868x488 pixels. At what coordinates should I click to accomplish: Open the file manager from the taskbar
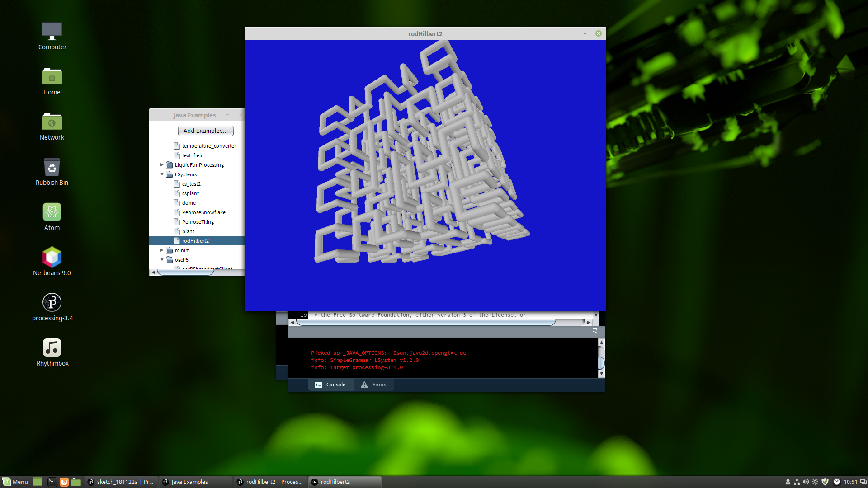(76, 482)
